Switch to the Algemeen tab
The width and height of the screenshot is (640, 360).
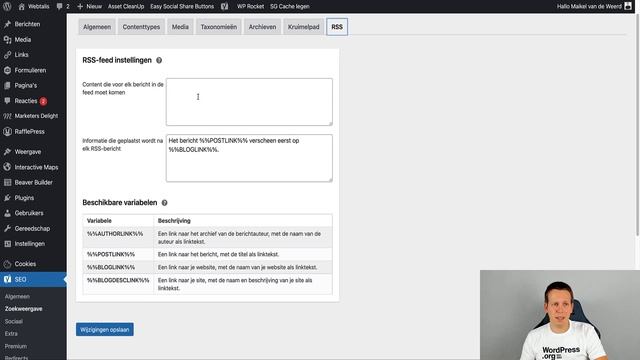(97, 27)
